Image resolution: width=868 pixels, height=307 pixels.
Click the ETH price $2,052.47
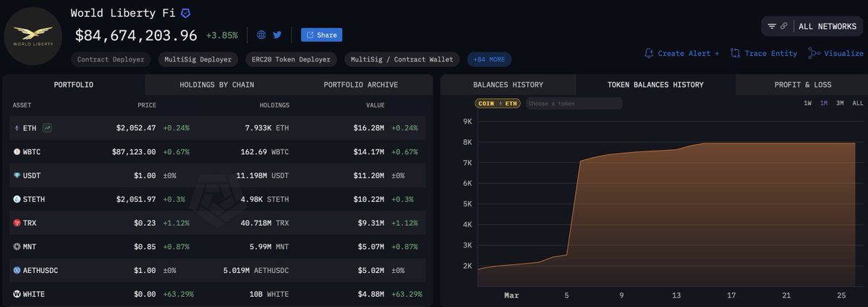pos(136,128)
